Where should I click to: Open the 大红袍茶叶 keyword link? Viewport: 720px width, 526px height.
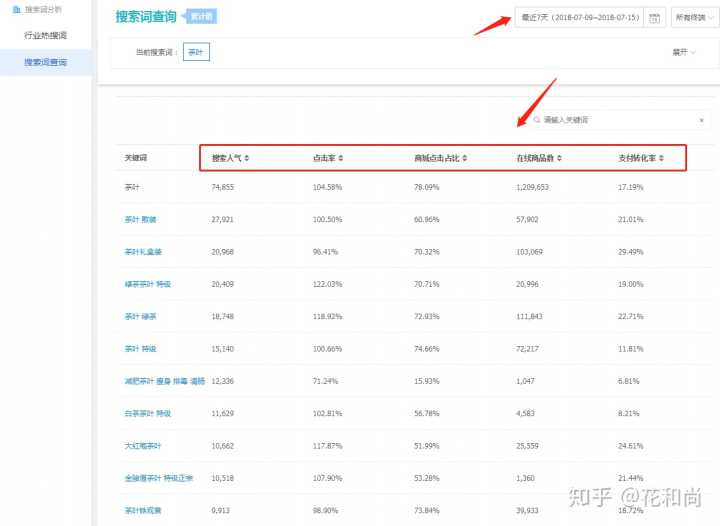tap(142, 445)
